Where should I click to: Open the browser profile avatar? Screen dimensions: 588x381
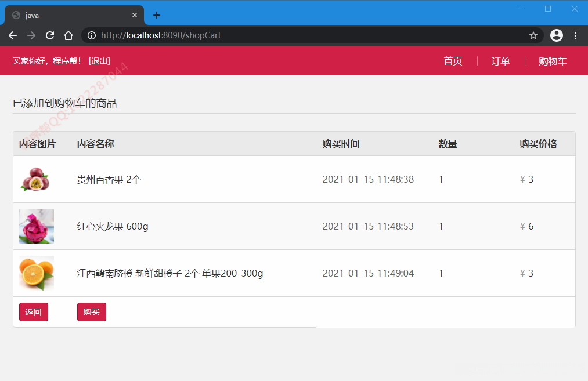[557, 35]
